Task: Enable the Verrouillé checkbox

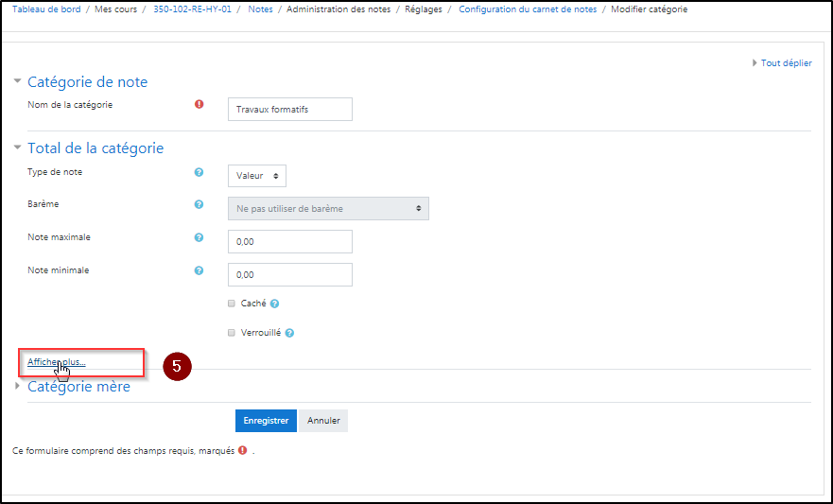Action: 232,333
